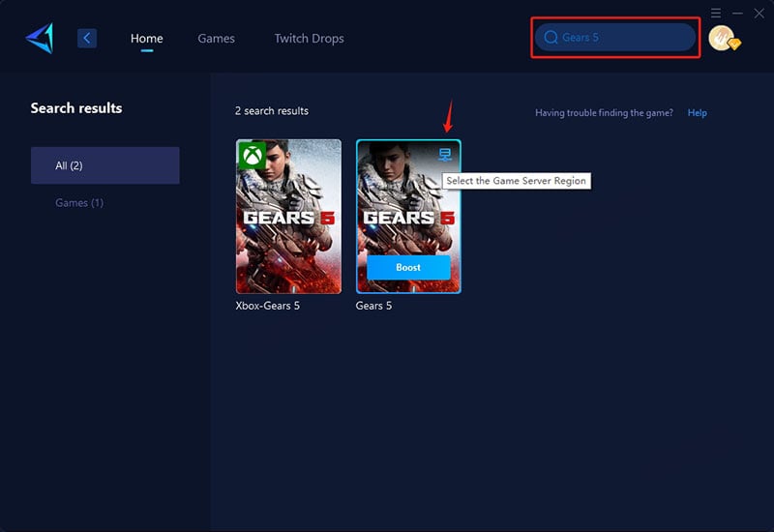Select the All (2) filter
The image size is (774, 532).
point(105,165)
